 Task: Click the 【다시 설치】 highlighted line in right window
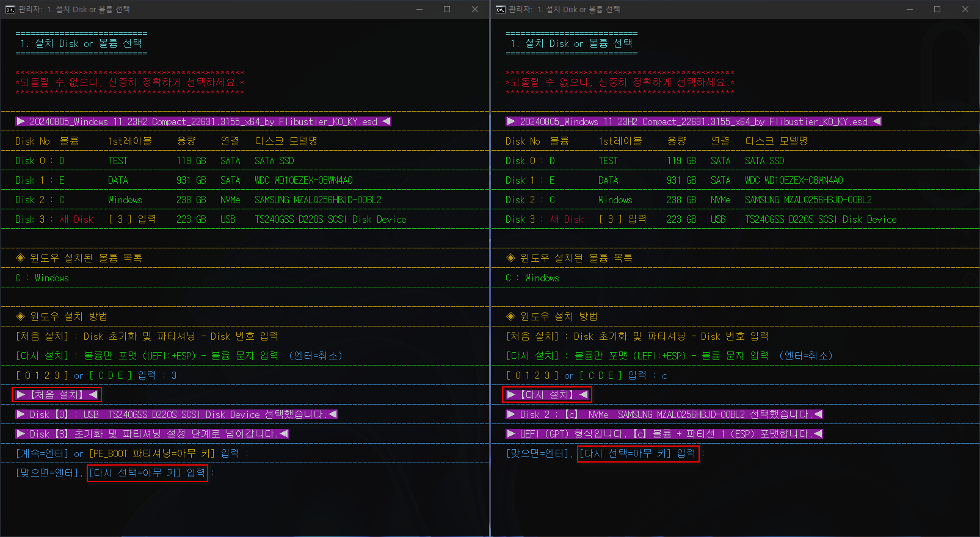(x=547, y=395)
